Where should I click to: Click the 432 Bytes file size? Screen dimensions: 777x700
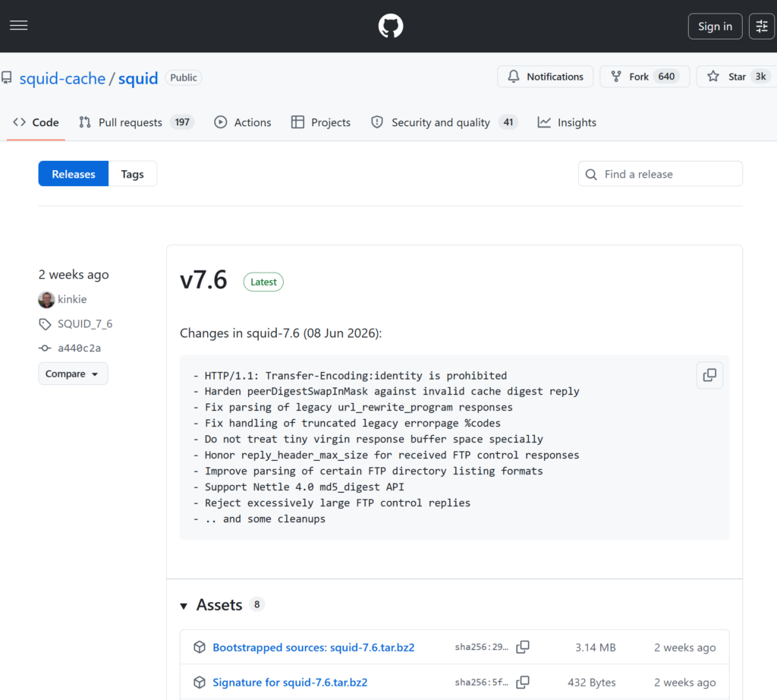coord(592,683)
